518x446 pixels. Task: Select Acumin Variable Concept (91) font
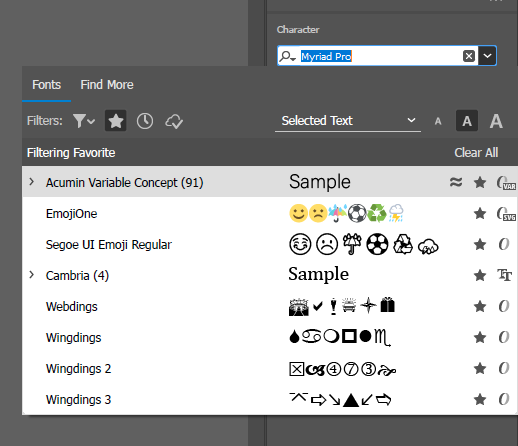124,183
